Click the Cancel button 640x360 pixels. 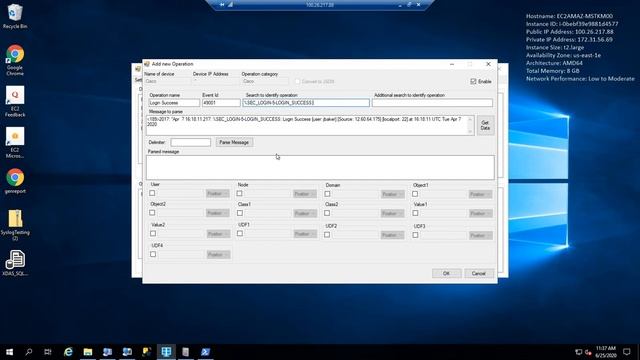[x=478, y=273]
